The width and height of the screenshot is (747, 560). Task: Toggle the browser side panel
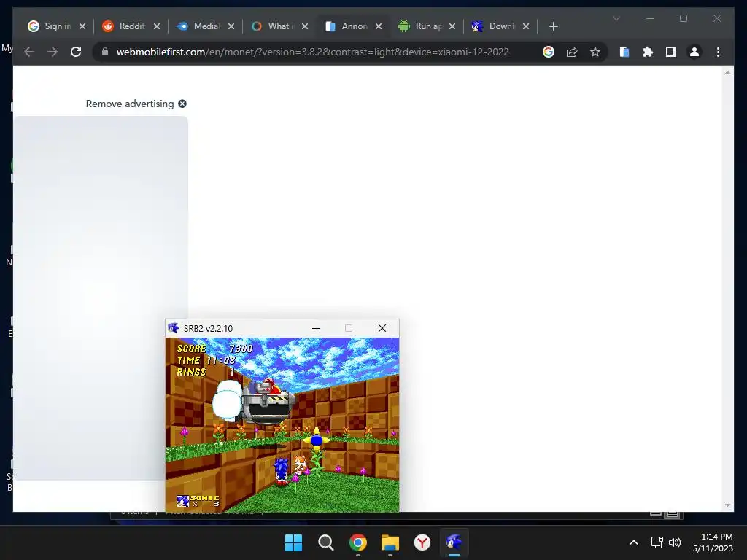pos(671,52)
